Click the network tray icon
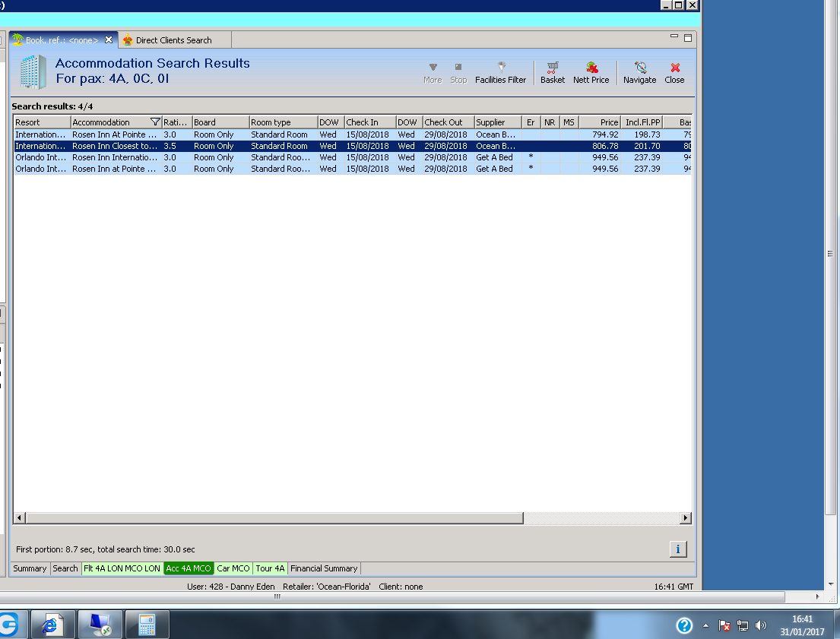The image size is (840, 639). (x=743, y=625)
